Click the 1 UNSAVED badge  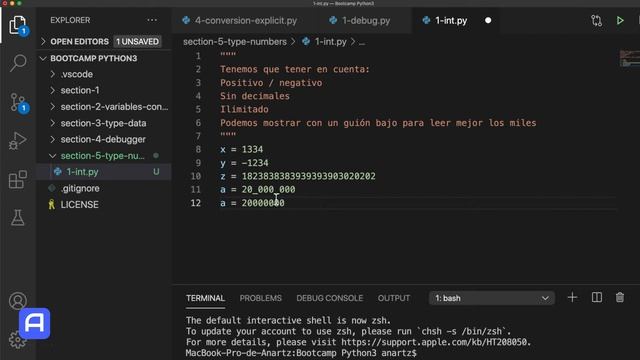137,42
